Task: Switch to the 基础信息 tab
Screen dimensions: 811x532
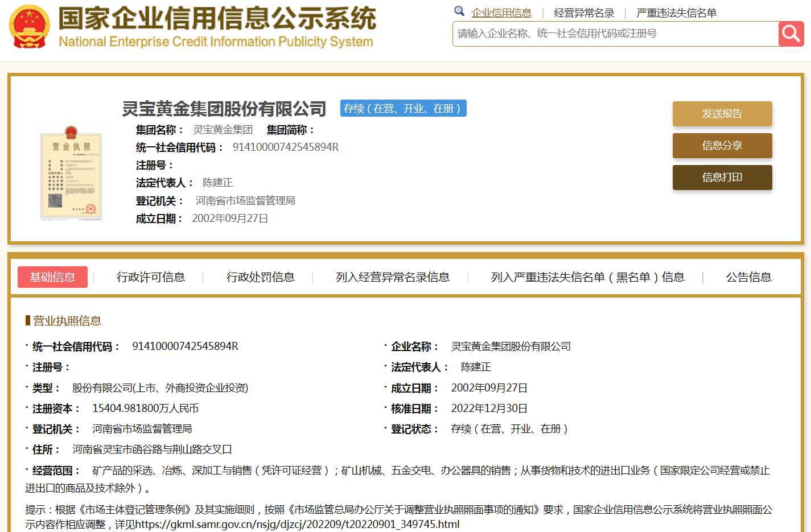Action: coord(52,277)
